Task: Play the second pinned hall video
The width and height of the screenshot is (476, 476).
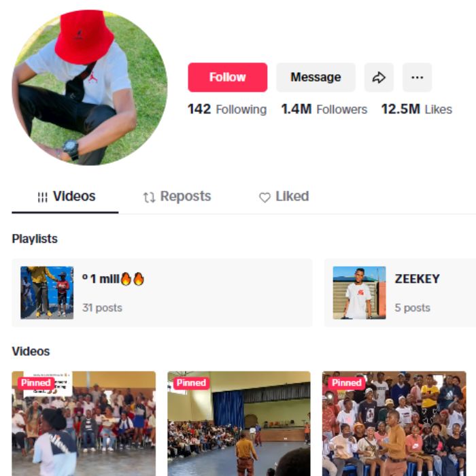Action: click(239, 424)
